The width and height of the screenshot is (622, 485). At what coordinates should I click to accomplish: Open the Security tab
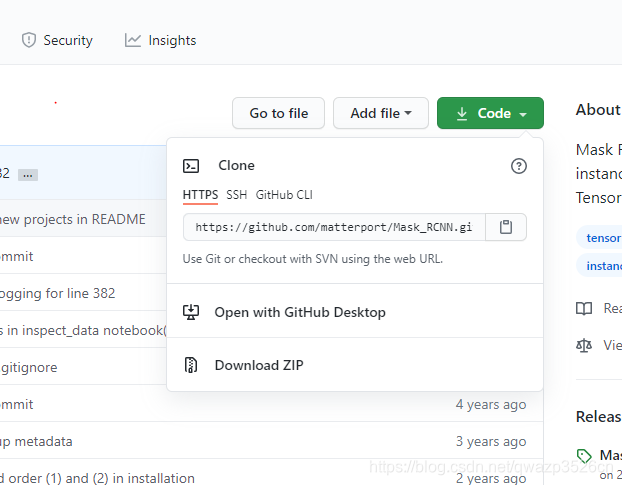click(57, 40)
